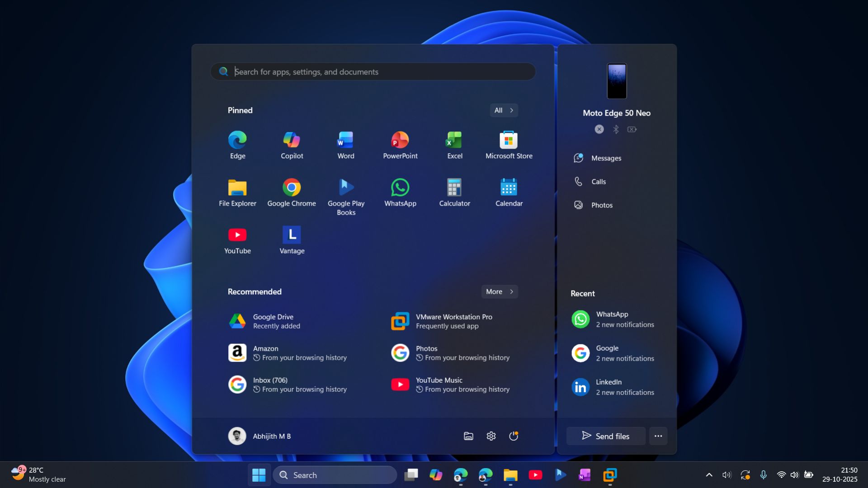Open File Explorer from the taskbar
868x488 pixels.
click(x=510, y=475)
